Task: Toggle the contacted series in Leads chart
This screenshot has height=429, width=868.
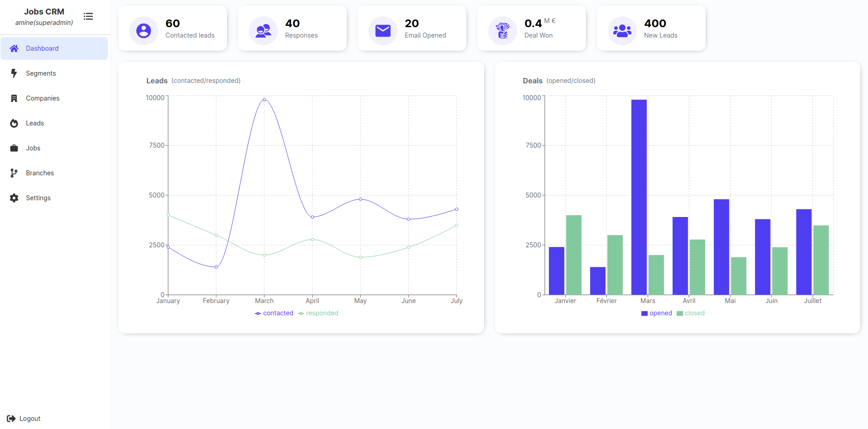Action: [x=274, y=313]
